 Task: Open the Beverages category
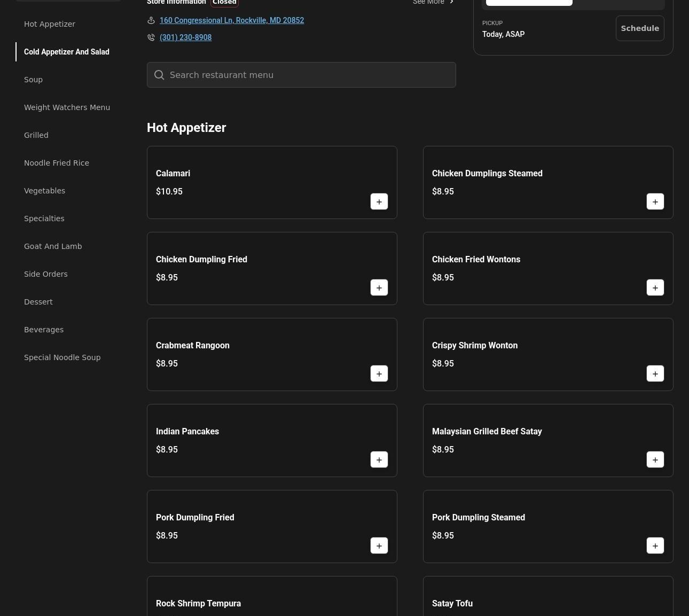[44, 330]
